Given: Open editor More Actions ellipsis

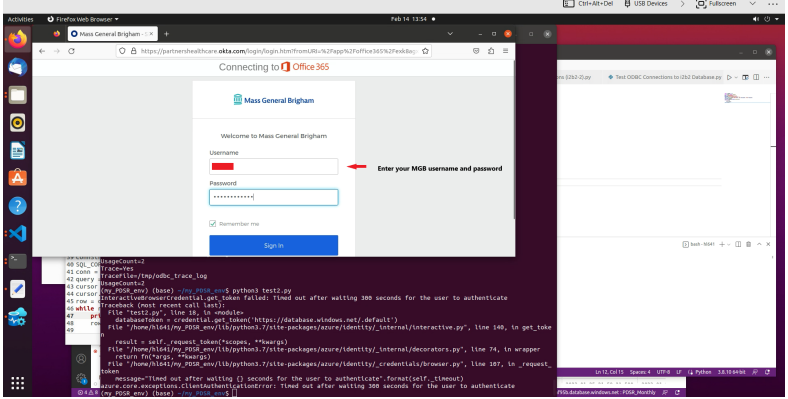Looking at the screenshot, I should tap(766, 77).
